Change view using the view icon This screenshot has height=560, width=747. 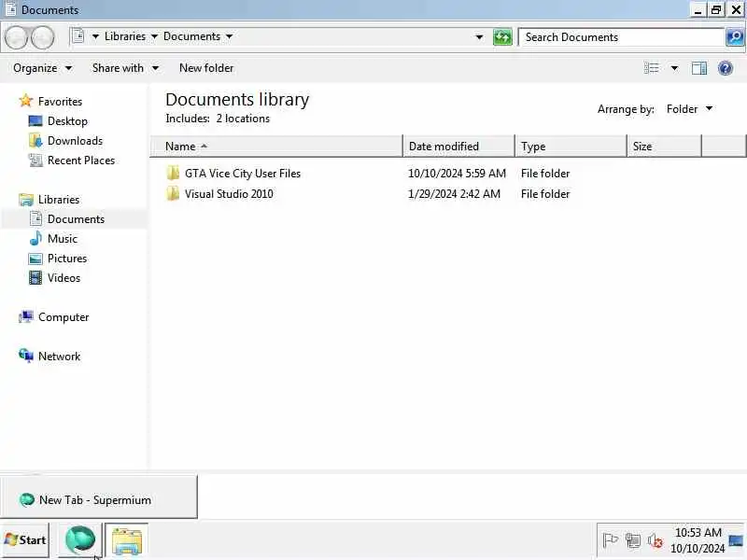(651, 68)
